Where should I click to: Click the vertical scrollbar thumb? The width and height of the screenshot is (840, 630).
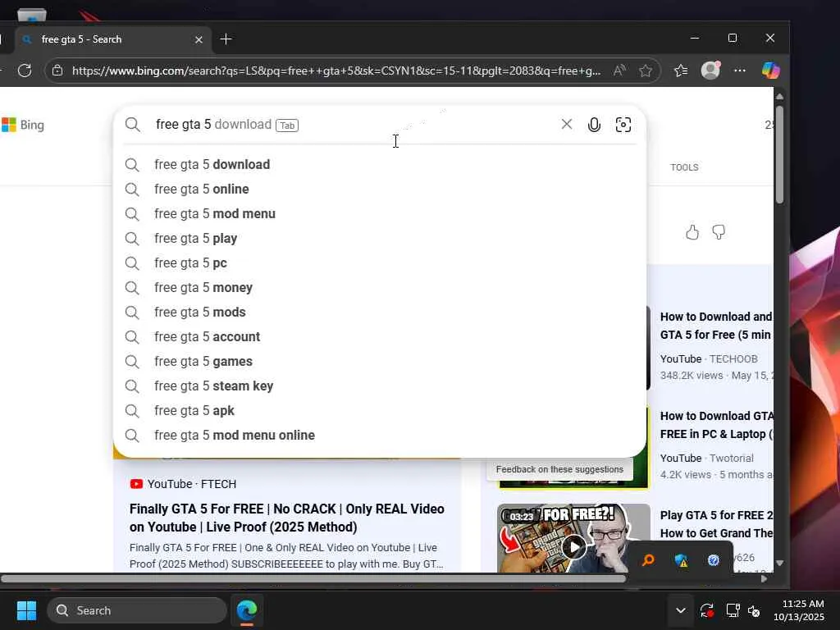pos(779,154)
